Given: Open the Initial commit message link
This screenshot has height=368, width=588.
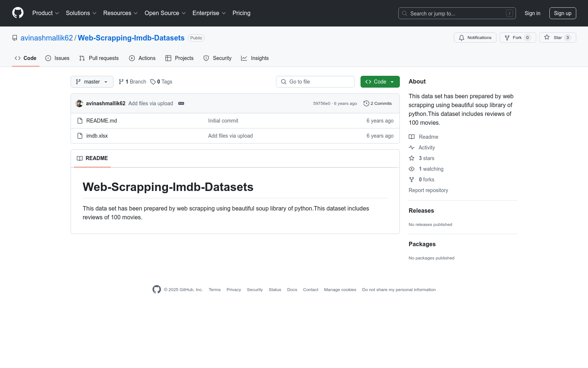Looking at the screenshot, I should (x=223, y=121).
